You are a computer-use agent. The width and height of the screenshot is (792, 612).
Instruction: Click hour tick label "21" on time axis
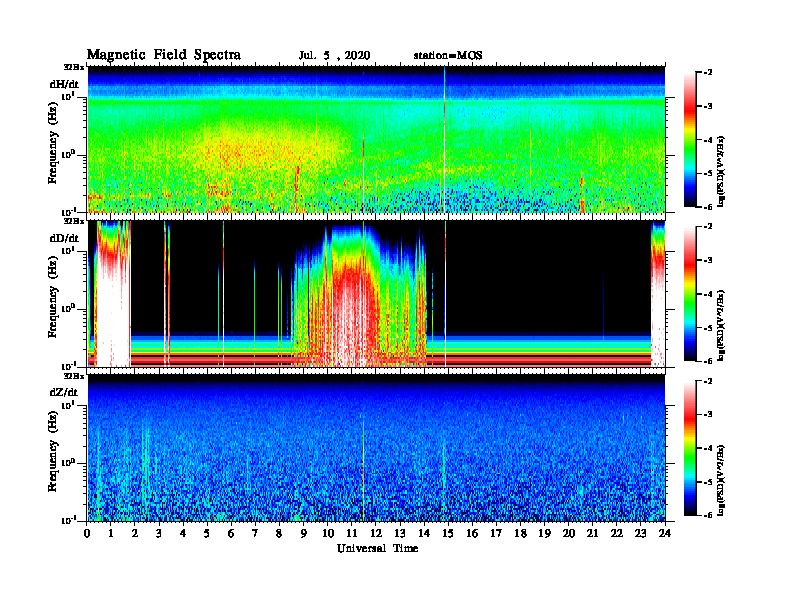[592, 534]
